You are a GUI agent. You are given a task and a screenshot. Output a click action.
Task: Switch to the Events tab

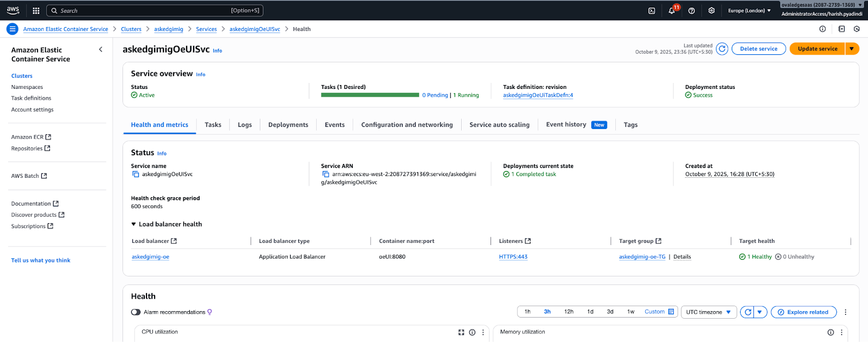335,125
